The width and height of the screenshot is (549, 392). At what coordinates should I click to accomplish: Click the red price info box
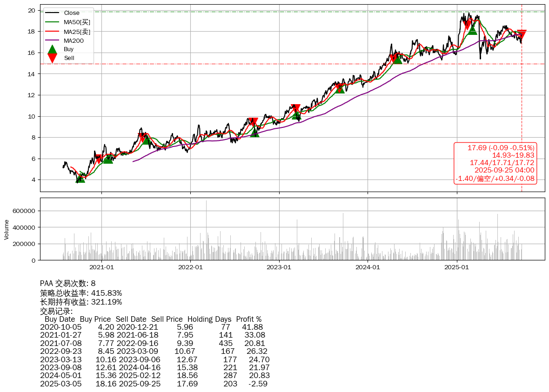(x=495, y=163)
